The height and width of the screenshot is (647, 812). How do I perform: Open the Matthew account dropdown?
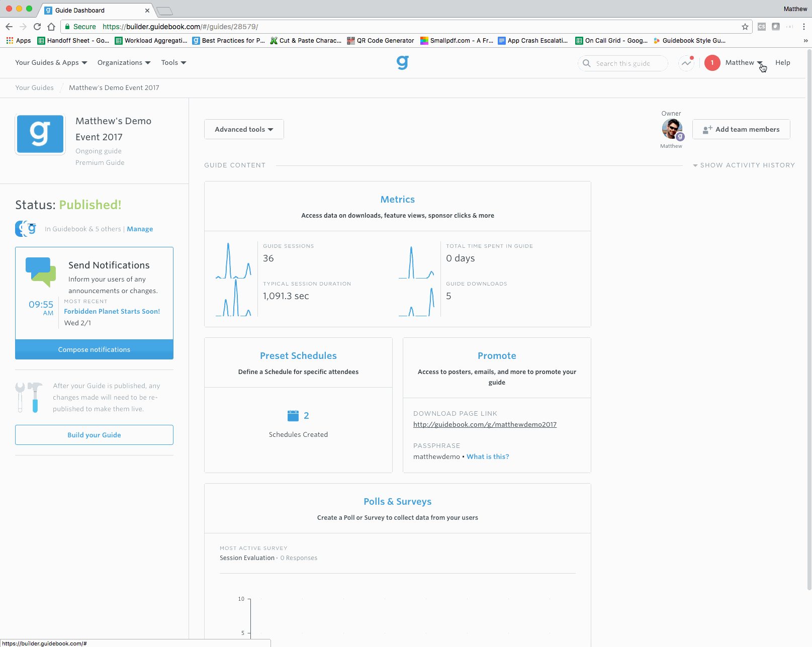coord(744,63)
